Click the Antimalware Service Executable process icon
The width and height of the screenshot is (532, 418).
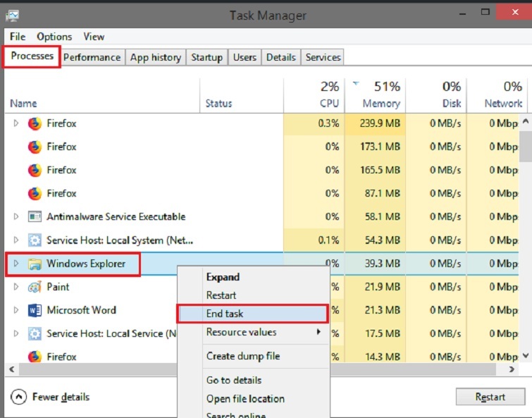tap(35, 217)
